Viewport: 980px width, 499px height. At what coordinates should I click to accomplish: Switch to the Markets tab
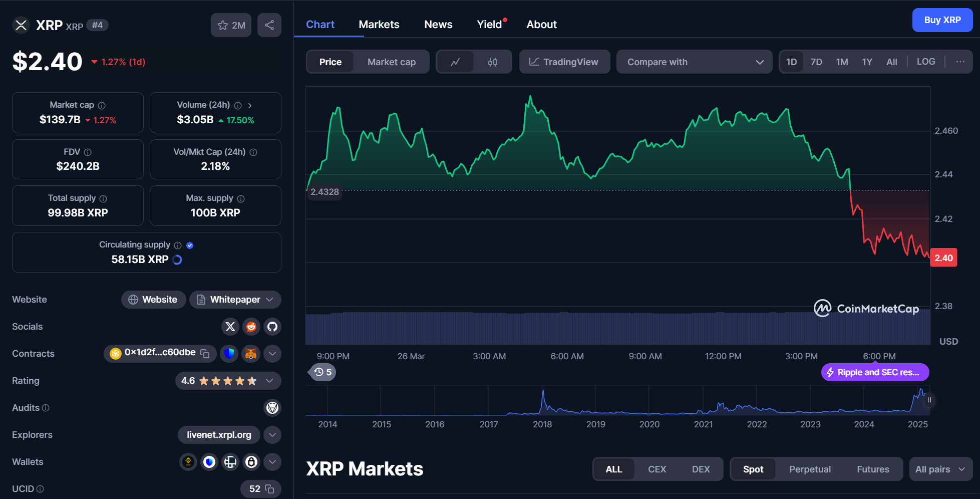(379, 24)
